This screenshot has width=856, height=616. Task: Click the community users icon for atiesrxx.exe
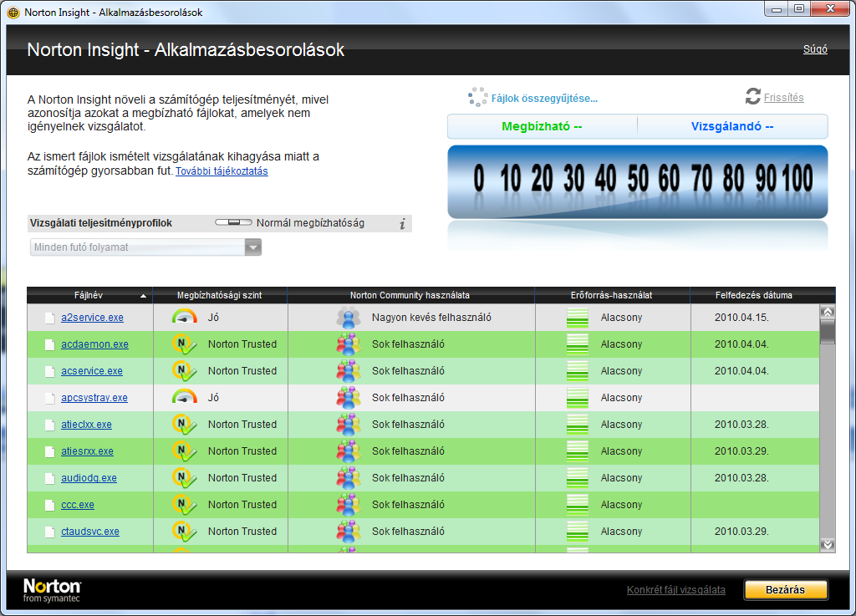(349, 451)
